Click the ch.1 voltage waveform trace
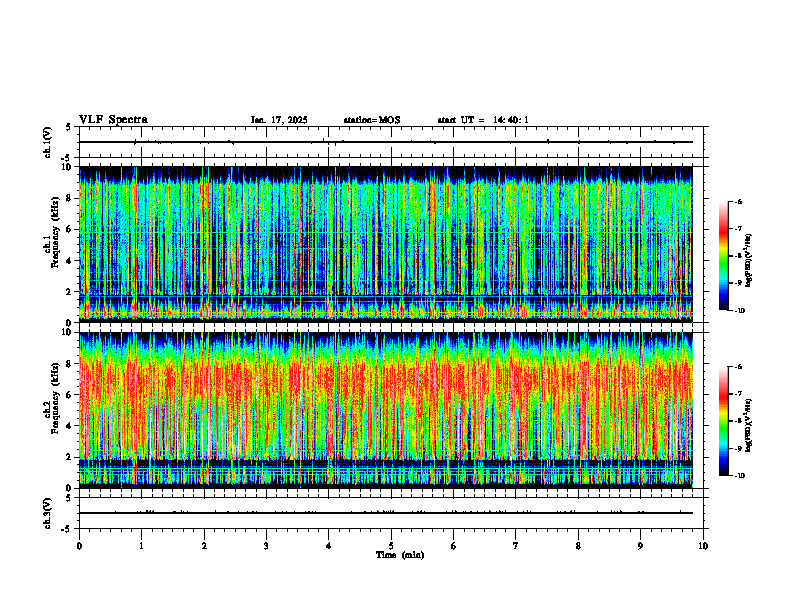 click(x=386, y=142)
